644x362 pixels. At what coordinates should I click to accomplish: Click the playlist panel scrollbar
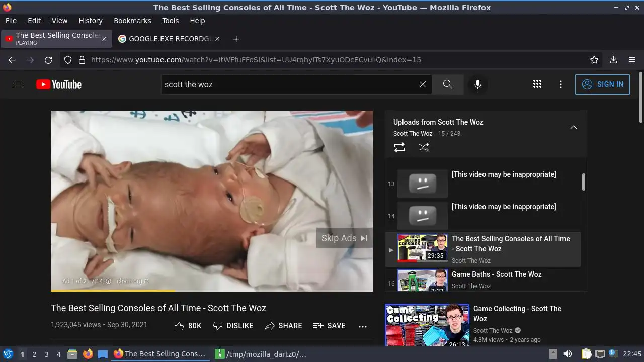[584, 182]
